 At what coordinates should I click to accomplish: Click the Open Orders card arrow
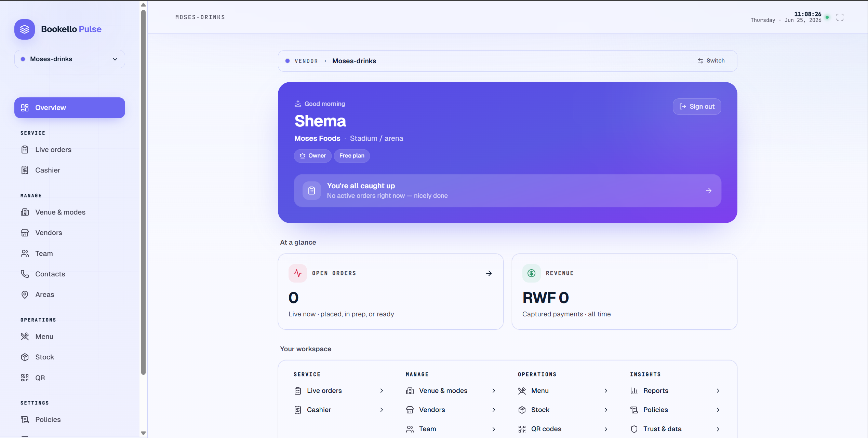tap(489, 273)
